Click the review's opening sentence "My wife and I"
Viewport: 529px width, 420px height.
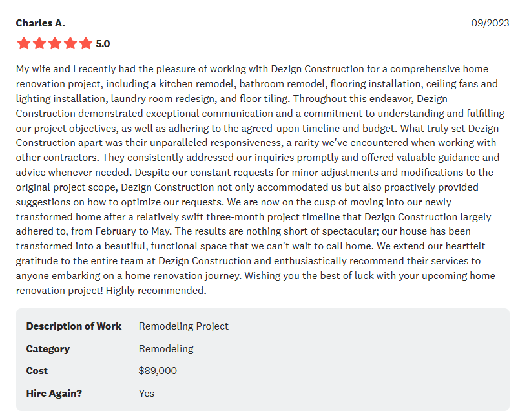[46, 69]
